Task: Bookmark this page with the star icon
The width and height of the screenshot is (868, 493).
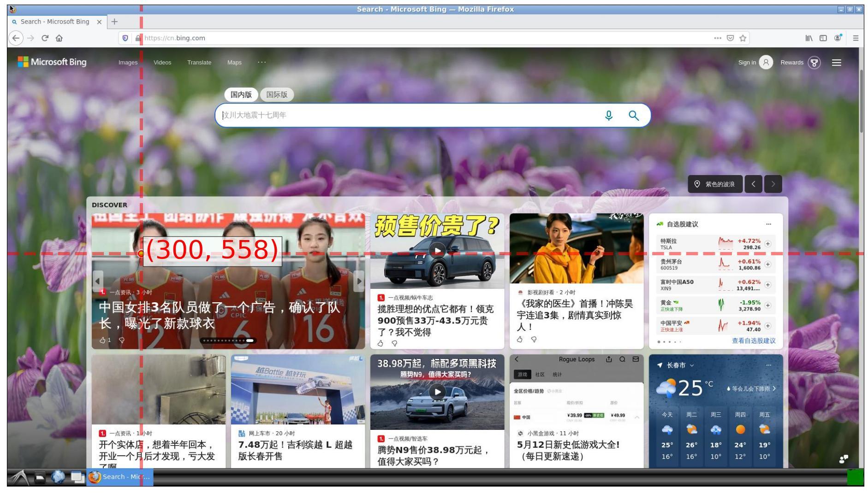Action: click(743, 38)
